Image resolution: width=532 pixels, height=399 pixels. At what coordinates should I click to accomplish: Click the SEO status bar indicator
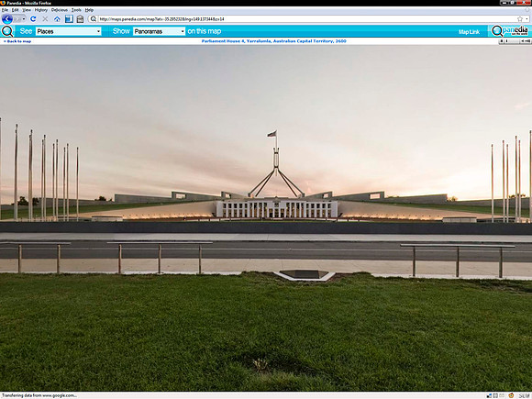(x=525, y=395)
